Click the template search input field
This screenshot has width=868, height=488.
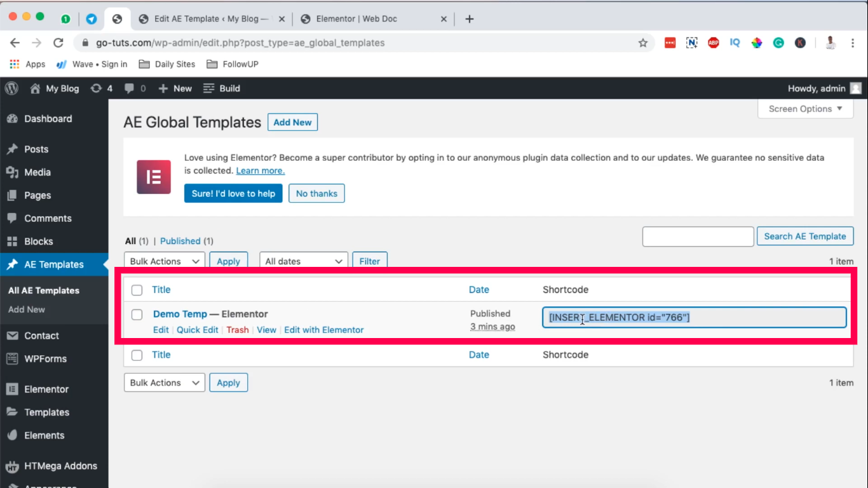click(698, 236)
